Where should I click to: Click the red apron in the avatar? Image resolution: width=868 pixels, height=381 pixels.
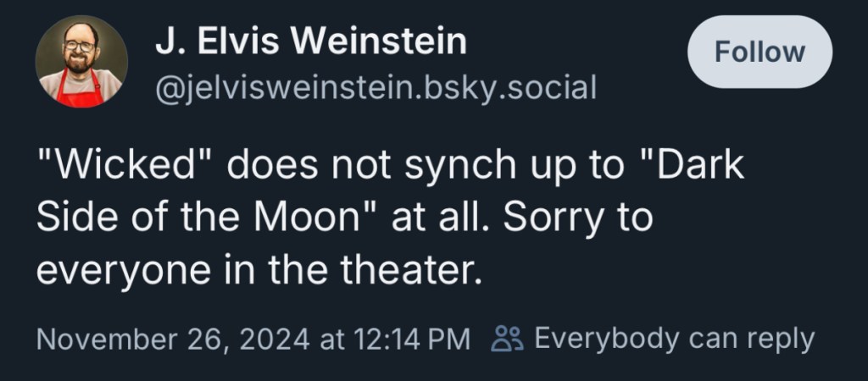[81, 91]
